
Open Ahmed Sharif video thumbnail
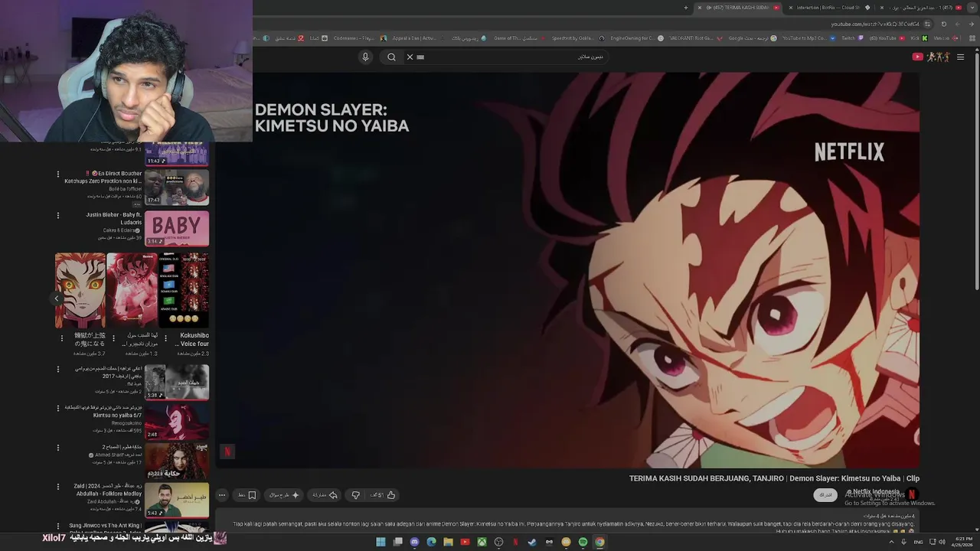pyautogui.click(x=177, y=461)
